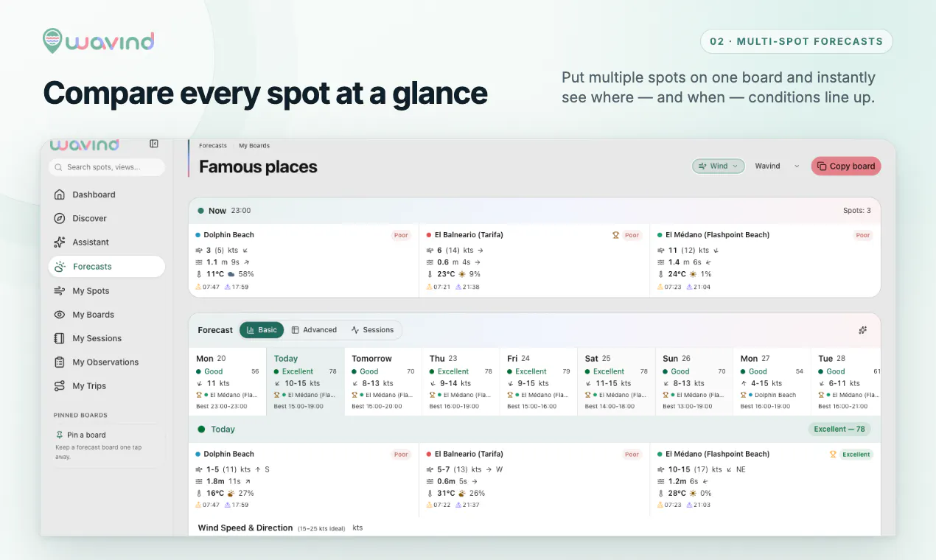This screenshot has height=560, width=936.
Task: Switch forecast view to Sessions
Action: tap(373, 330)
